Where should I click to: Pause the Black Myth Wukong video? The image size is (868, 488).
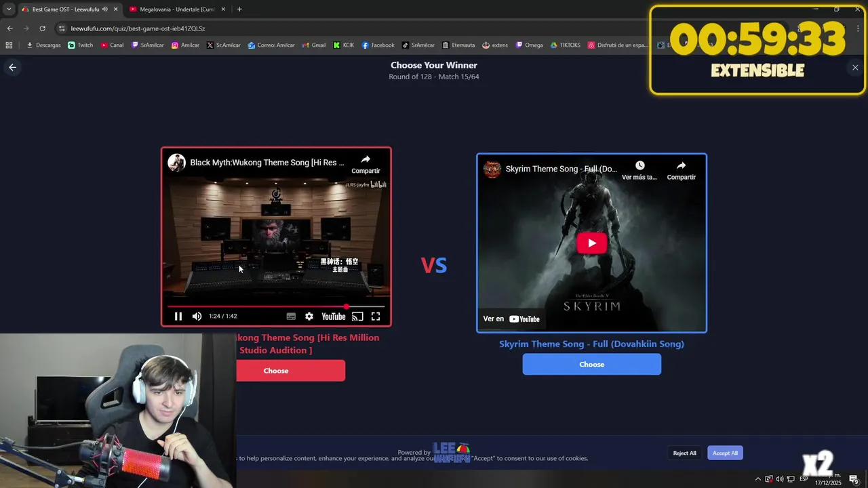[178, 317]
